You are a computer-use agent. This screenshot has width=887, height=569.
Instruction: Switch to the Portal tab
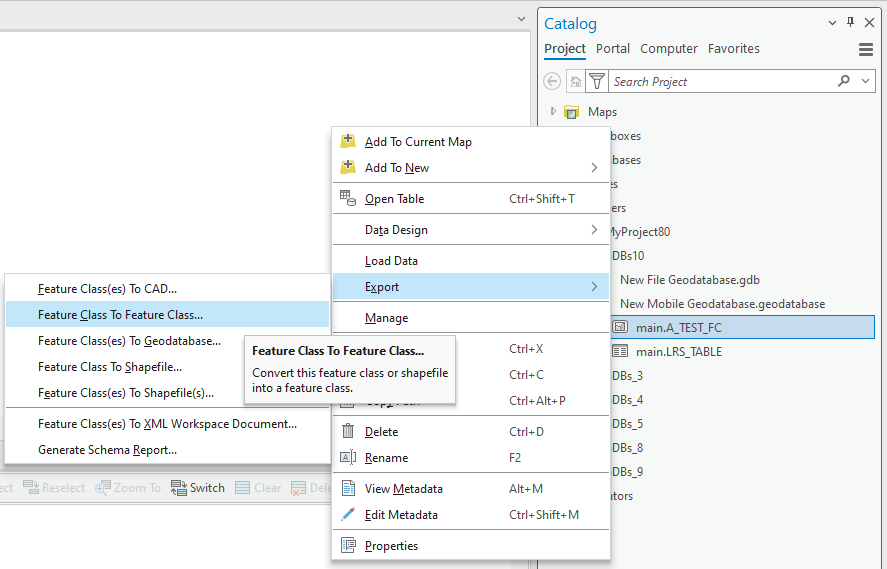pos(613,49)
